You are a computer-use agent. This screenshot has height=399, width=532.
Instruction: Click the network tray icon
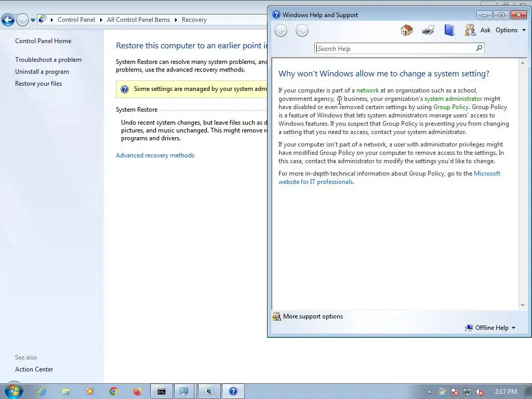[x=467, y=392]
